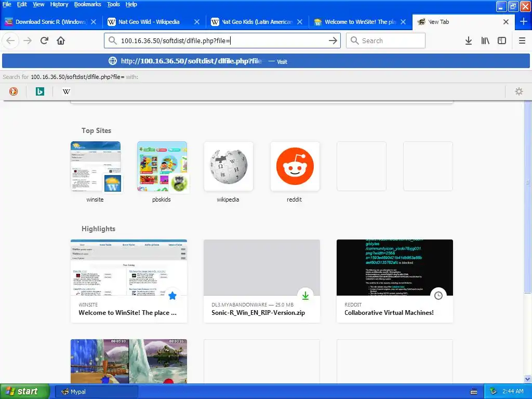
Task: Click the Top Sites section header
Action: (96, 130)
